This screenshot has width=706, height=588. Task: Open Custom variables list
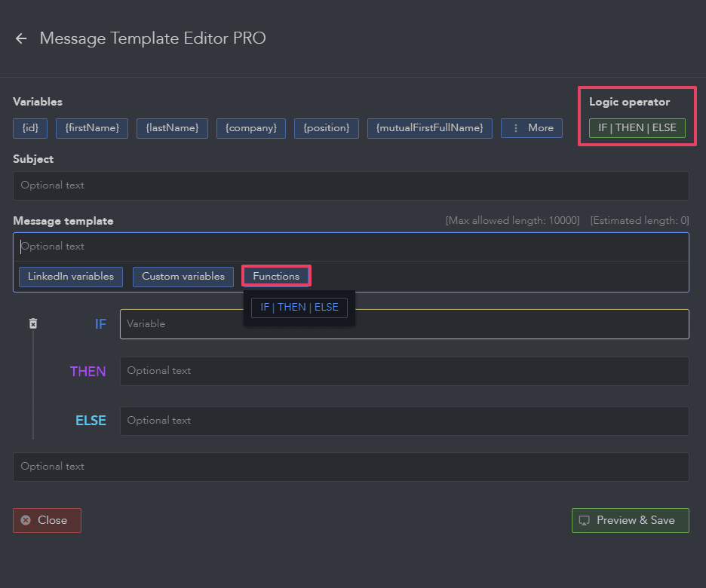(x=183, y=277)
